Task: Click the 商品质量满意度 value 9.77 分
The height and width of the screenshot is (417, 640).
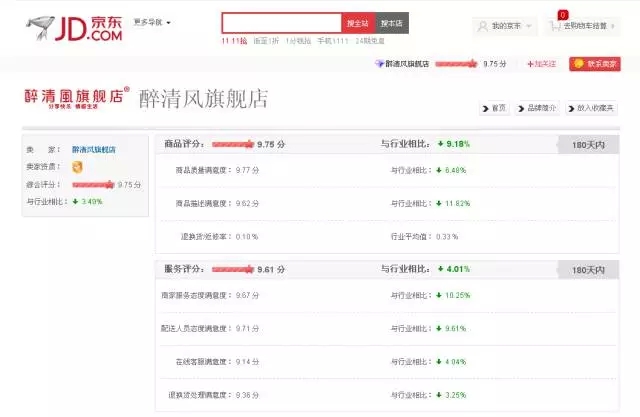Action: coord(247,170)
